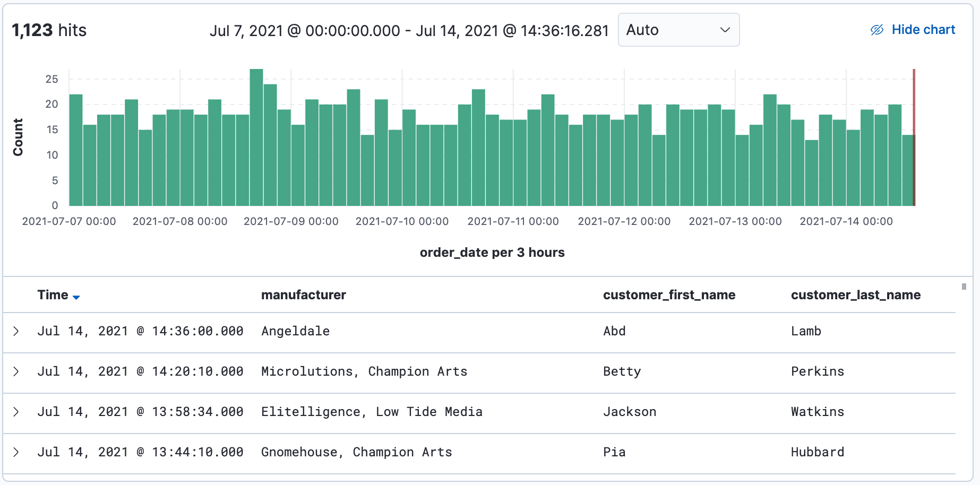Click the red current-time marker line
This screenshot has height=485, width=980.
[x=914, y=106]
